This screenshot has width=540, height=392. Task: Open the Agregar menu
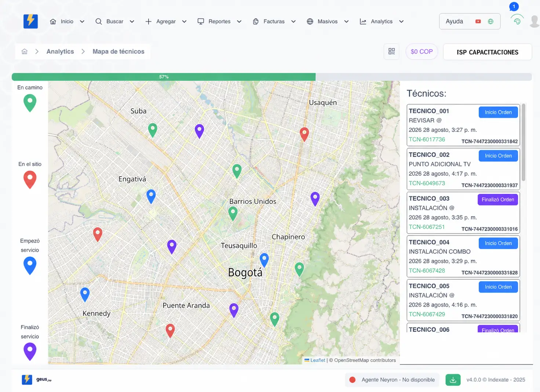tap(166, 22)
